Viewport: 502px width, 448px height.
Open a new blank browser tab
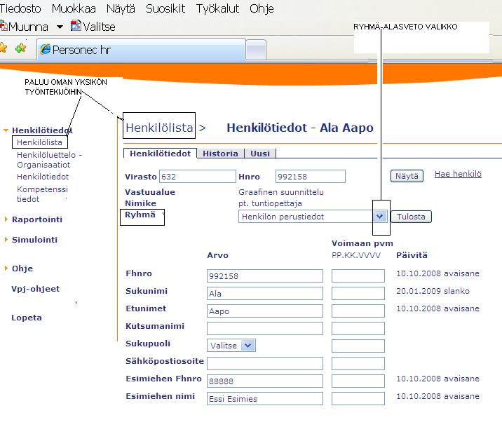(x=256, y=50)
